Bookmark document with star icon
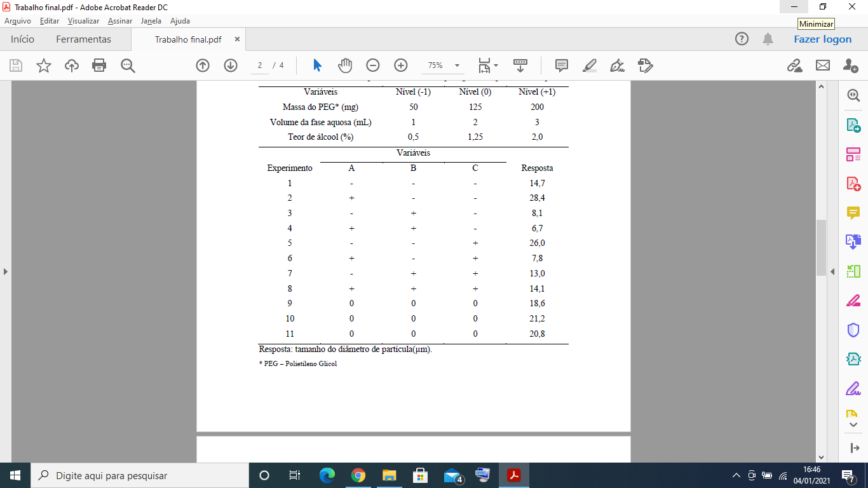This screenshot has height=488, width=868. tap(44, 65)
